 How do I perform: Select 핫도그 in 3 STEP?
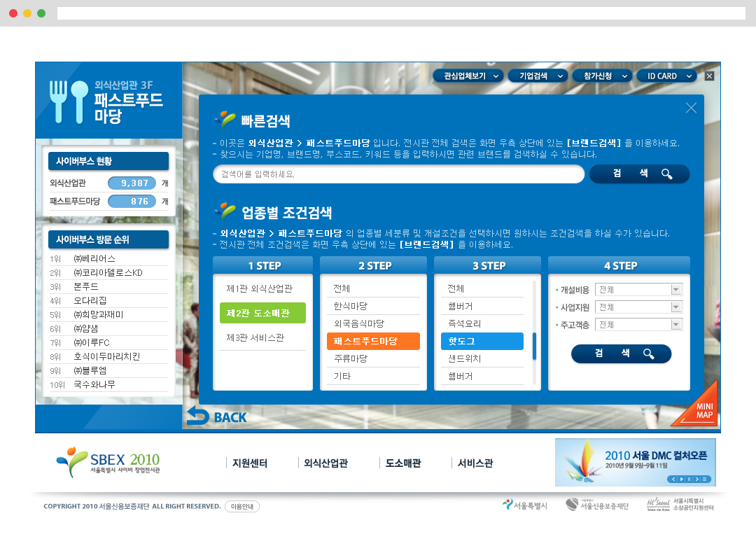pos(482,341)
